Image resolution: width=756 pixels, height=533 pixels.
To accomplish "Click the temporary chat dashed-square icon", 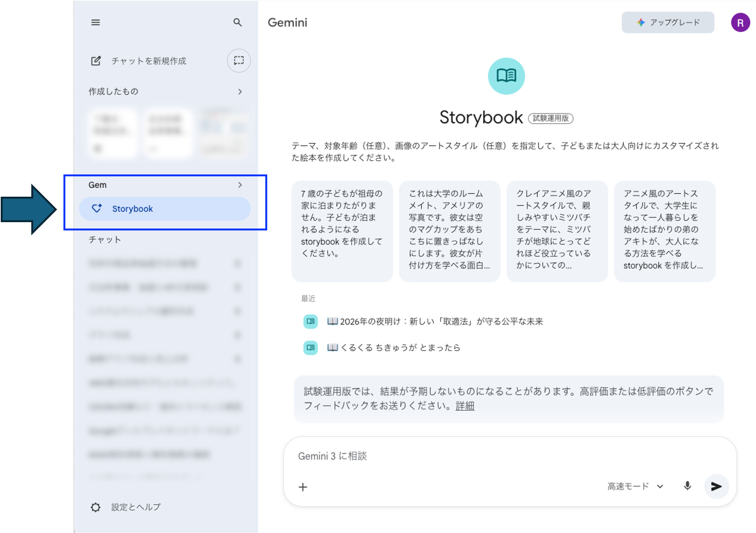I will (239, 61).
